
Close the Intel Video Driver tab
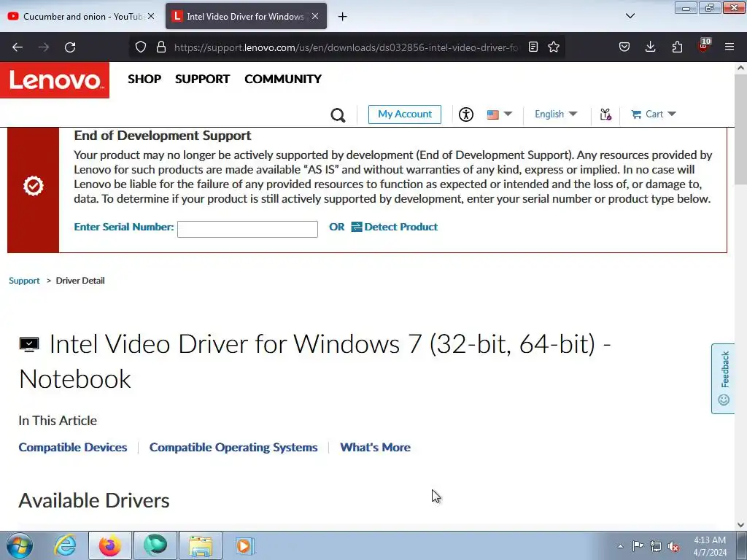(x=315, y=16)
